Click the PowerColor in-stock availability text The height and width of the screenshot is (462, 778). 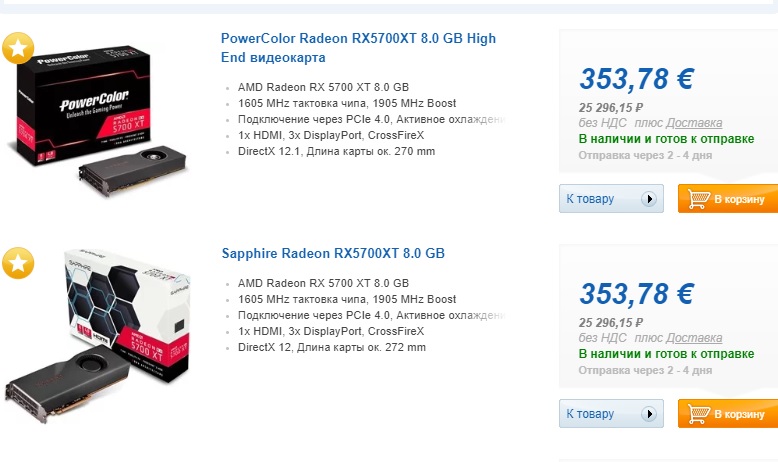[666, 139]
